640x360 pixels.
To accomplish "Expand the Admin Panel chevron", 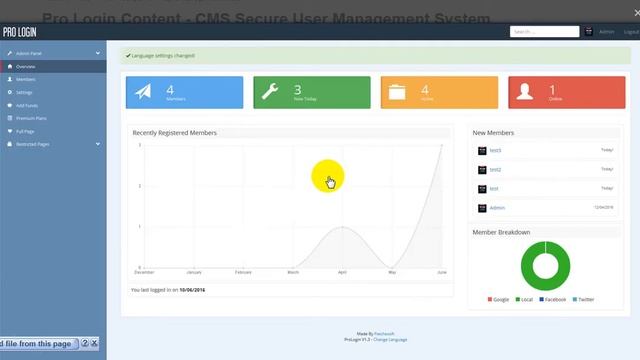I will tap(98, 53).
